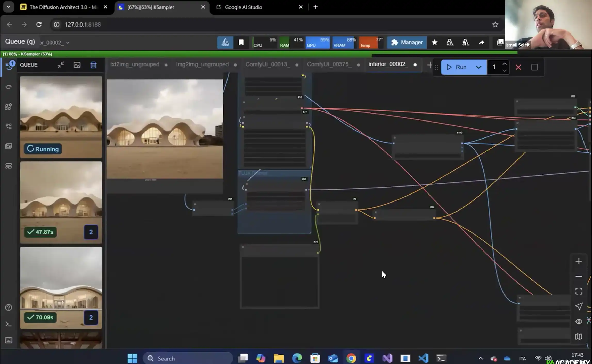Click the square stop icon beside cancel
This screenshot has height=364, width=592.
[534, 67]
